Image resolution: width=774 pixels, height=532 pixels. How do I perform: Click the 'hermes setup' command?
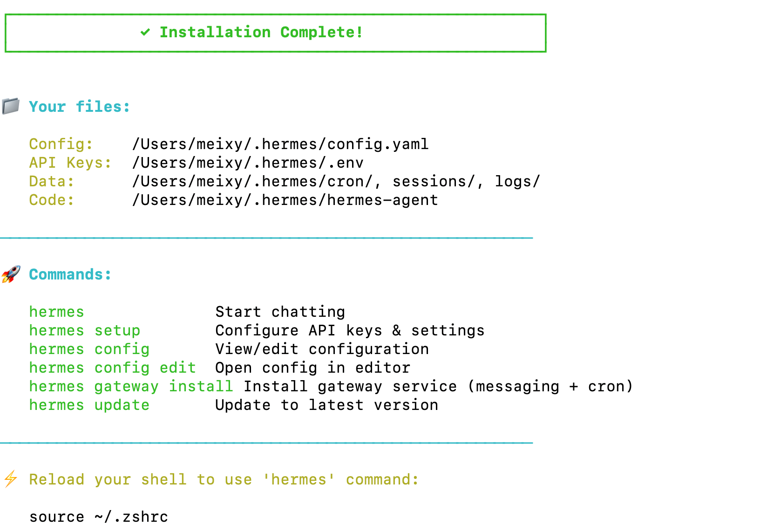85,330
